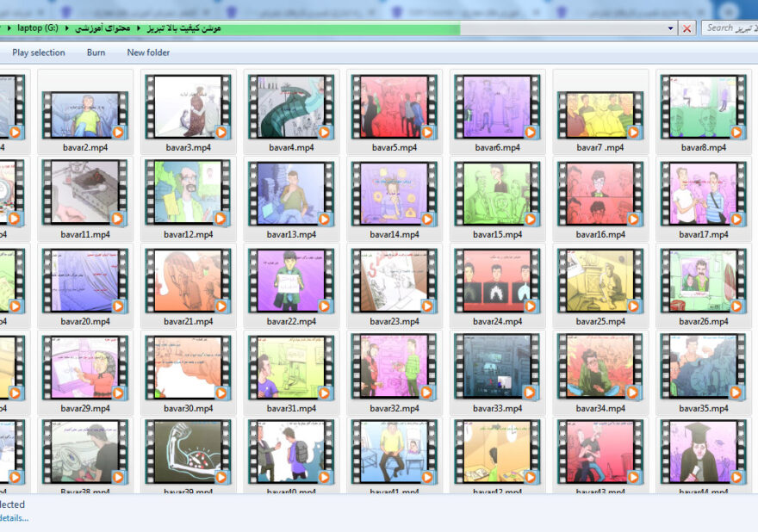Create a New folder from the toolbar

(148, 53)
